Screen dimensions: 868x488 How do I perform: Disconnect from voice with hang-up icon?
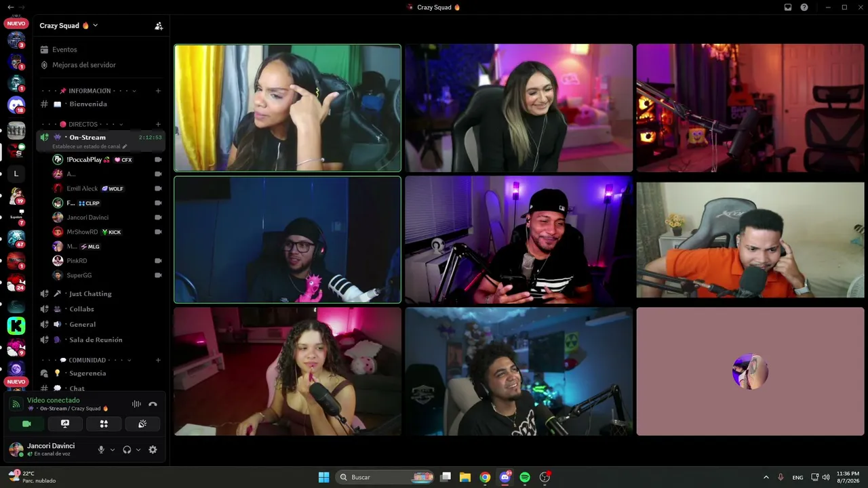(153, 404)
